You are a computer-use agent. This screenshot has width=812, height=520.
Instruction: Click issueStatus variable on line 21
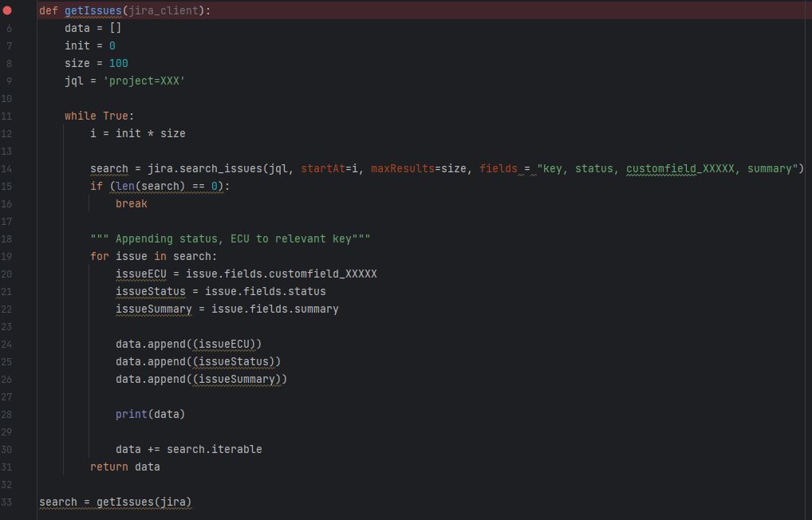(151, 292)
